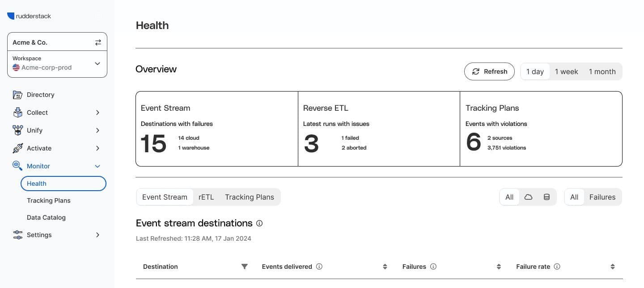
Task: Switch to the rETL tab
Action: (x=206, y=197)
